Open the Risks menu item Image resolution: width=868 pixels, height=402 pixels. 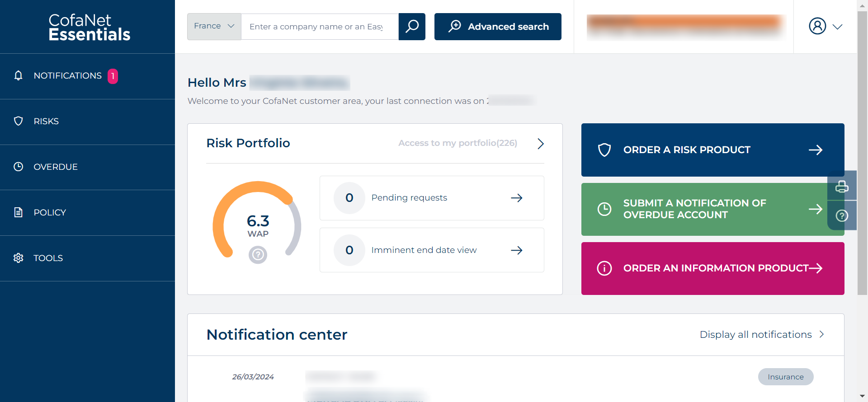[x=46, y=122]
